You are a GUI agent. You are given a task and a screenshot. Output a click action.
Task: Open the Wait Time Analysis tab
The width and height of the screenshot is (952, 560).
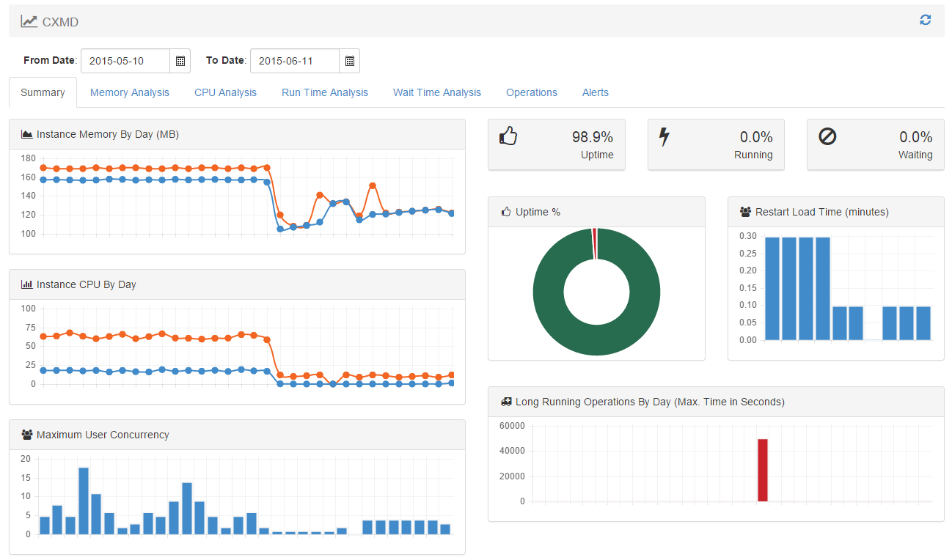coord(437,92)
